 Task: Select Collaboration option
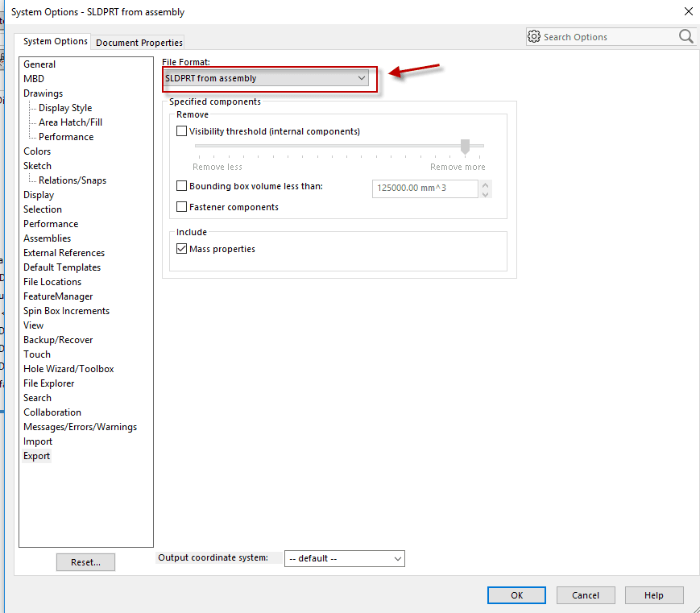click(52, 412)
